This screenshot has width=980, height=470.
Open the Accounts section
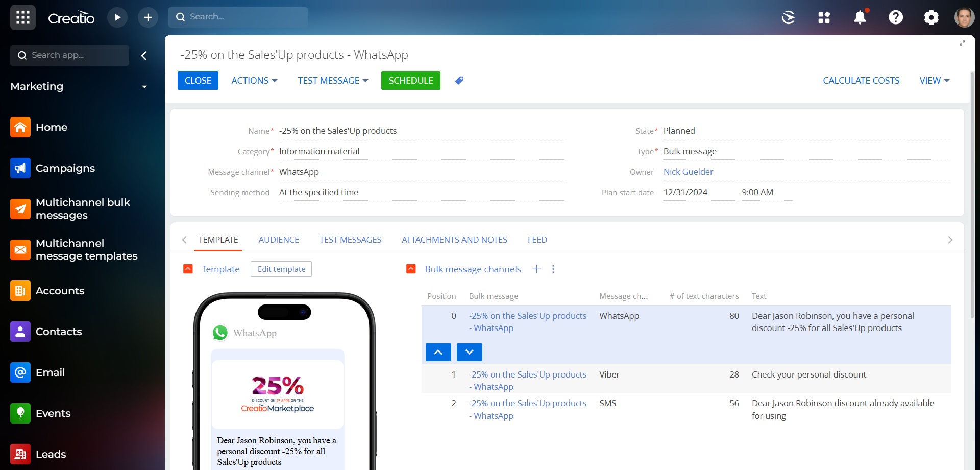60,291
